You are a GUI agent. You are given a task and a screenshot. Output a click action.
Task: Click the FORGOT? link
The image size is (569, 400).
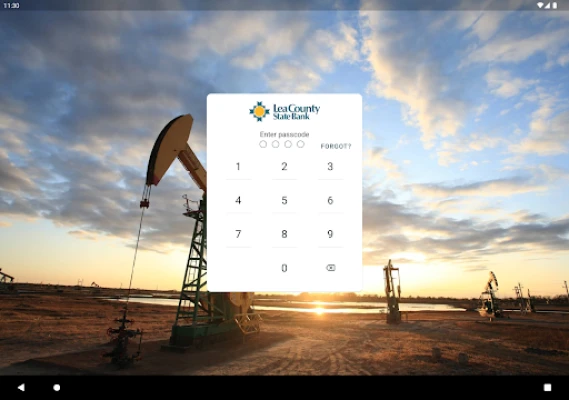point(336,146)
